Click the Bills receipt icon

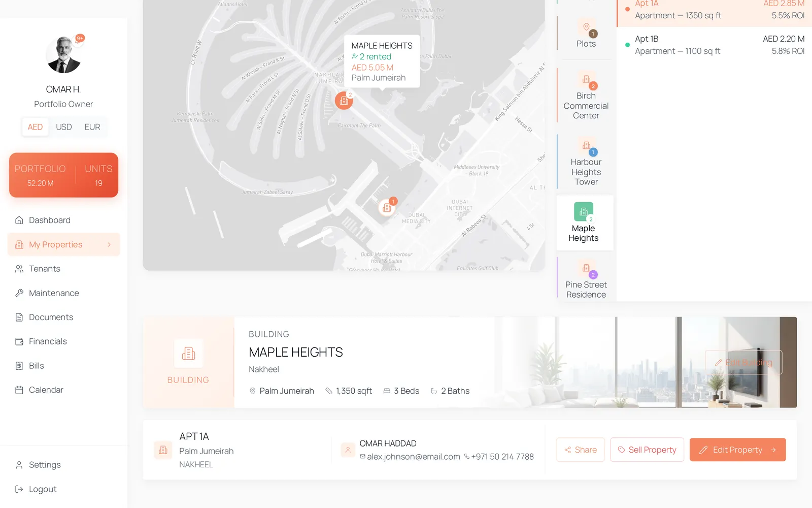(19, 366)
